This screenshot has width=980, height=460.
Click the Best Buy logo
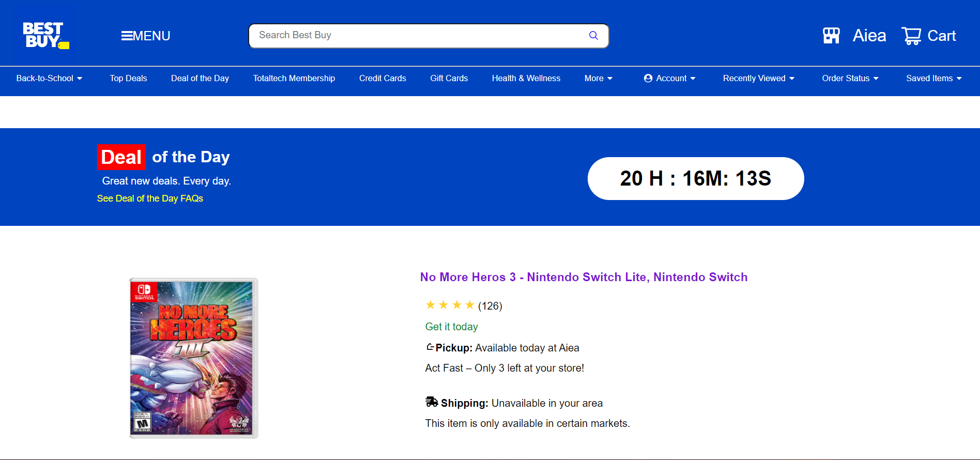tap(45, 35)
